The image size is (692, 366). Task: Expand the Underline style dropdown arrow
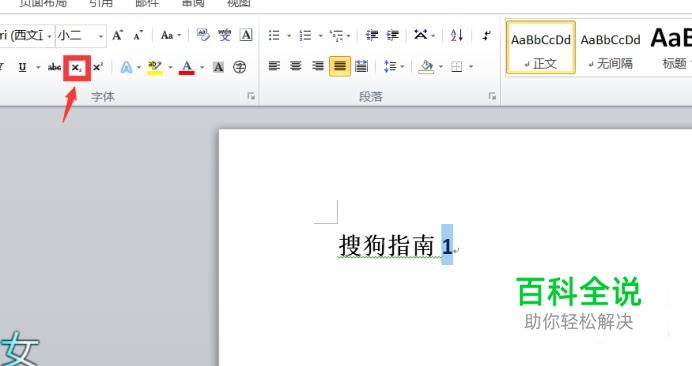38,68
